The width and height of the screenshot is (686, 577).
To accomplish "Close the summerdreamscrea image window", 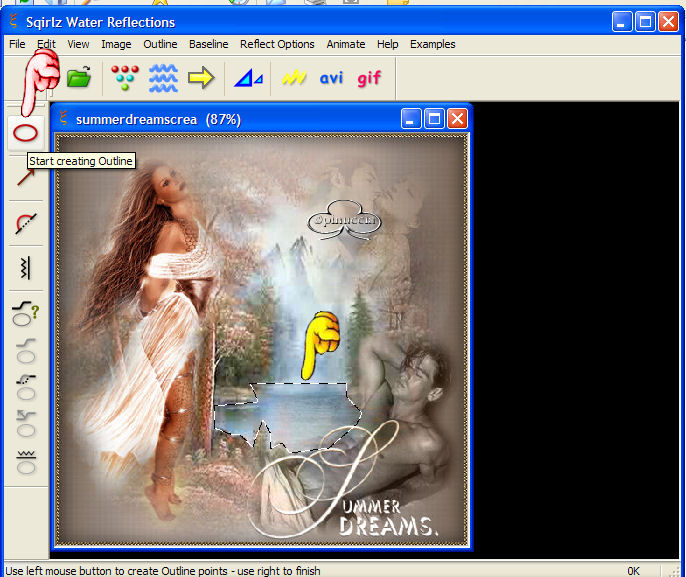I will [457, 119].
